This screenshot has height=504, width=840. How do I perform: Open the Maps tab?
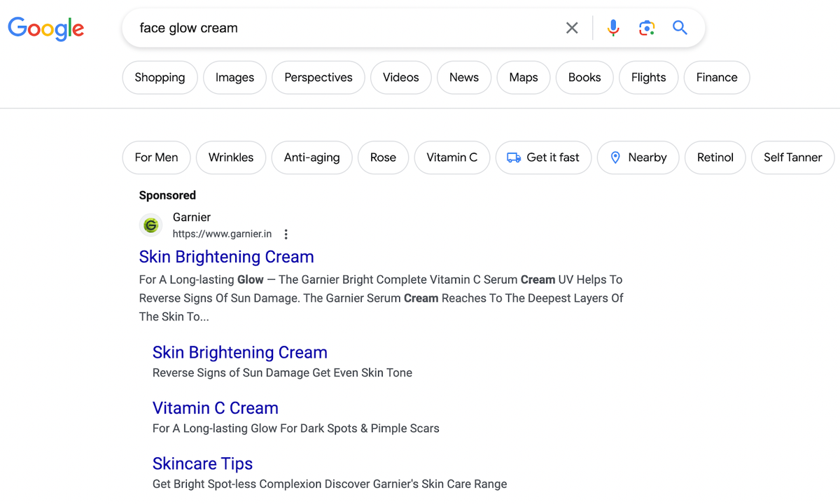click(x=524, y=78)
